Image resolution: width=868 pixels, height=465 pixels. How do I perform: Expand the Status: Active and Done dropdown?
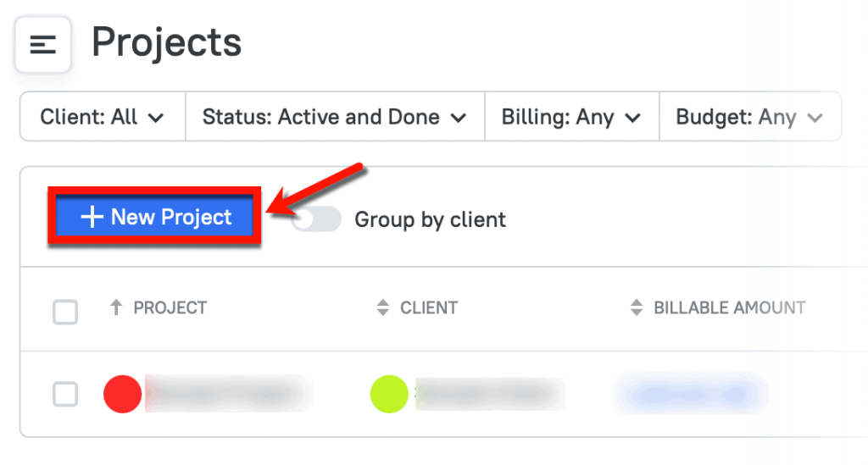coord(334,117)
